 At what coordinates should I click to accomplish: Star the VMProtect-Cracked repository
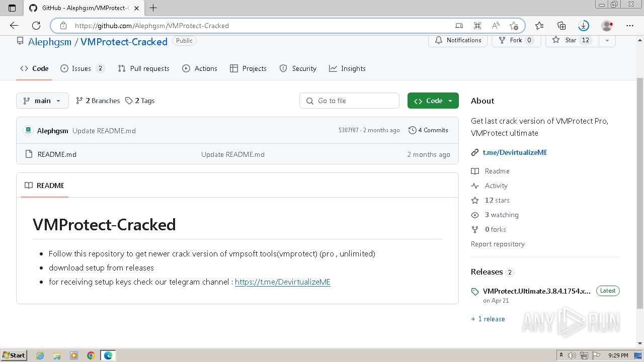(573, 40)
